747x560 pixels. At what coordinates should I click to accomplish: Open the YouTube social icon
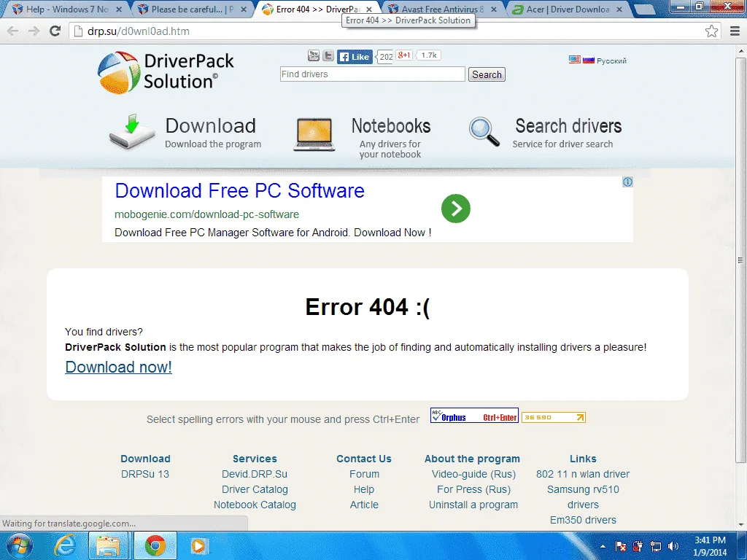pos(314,55)
